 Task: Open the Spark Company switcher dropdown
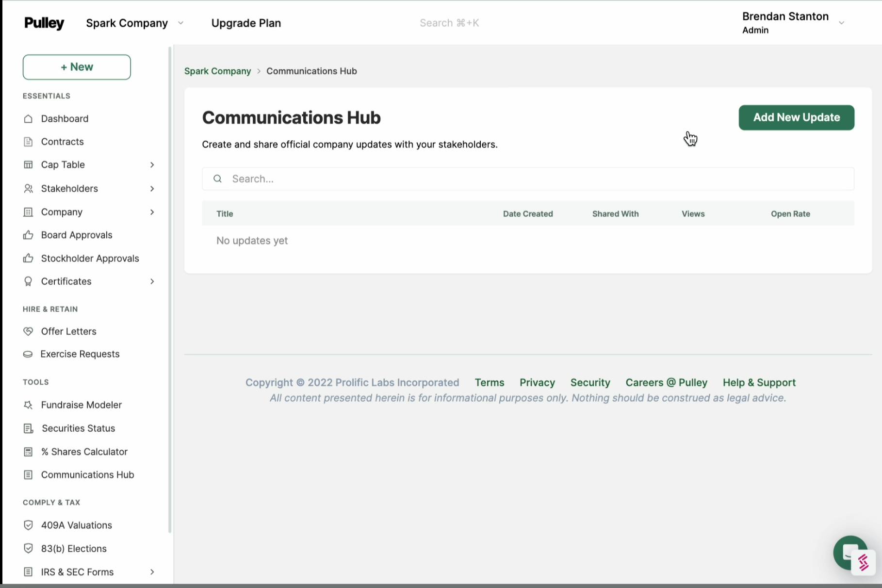point(180,23)
